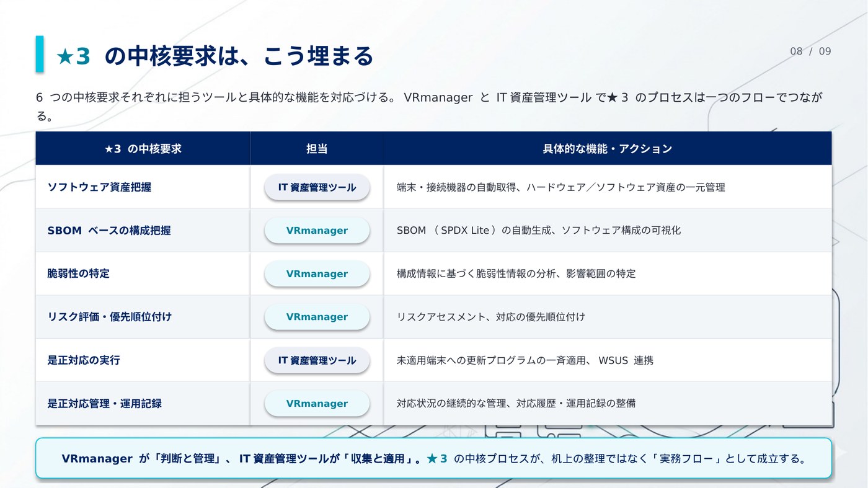Image resolution: width=868 pixels, height=488 pixels.
Task: Click the '具体的な機能・アクション' column header
Action: (608, 149)
